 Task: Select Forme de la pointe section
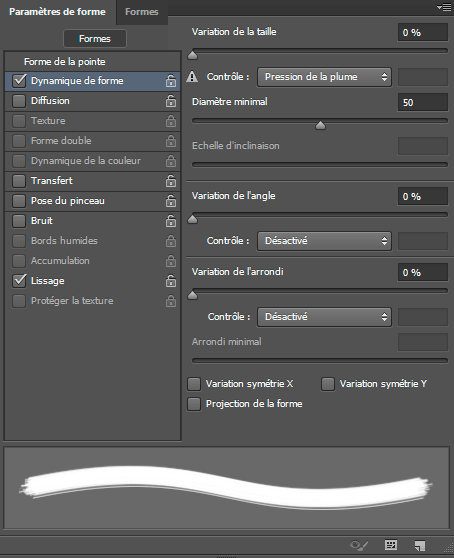(93, 62)
